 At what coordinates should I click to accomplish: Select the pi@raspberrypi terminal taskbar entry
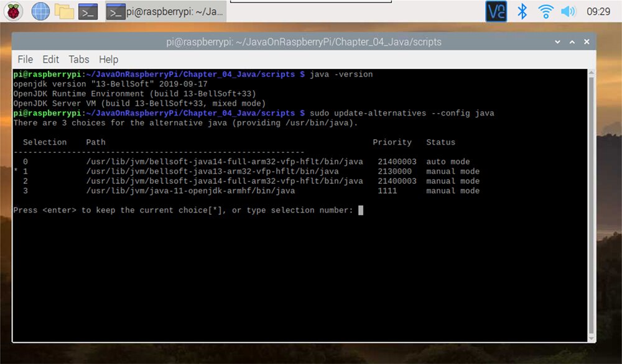pyautogui.click(x=166, y=11)
